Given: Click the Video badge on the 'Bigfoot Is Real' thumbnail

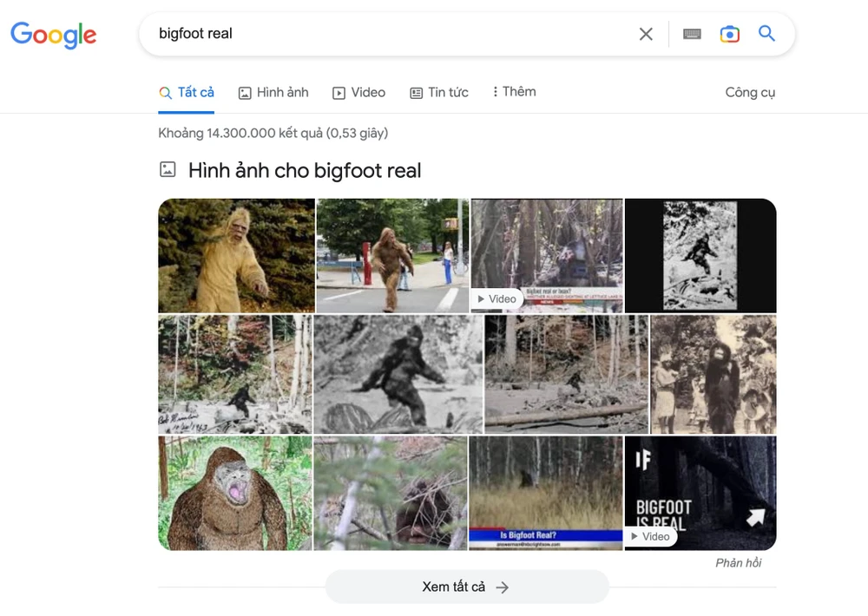Looking at the screenshot, I should coord(650,536).
